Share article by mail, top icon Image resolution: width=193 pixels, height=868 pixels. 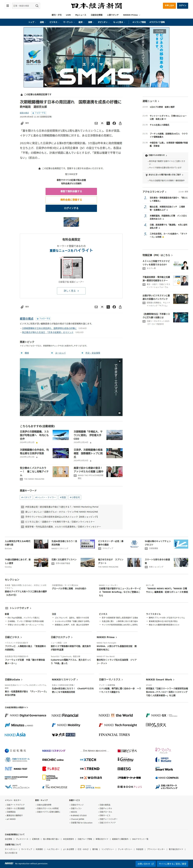[x=96, y=123]
